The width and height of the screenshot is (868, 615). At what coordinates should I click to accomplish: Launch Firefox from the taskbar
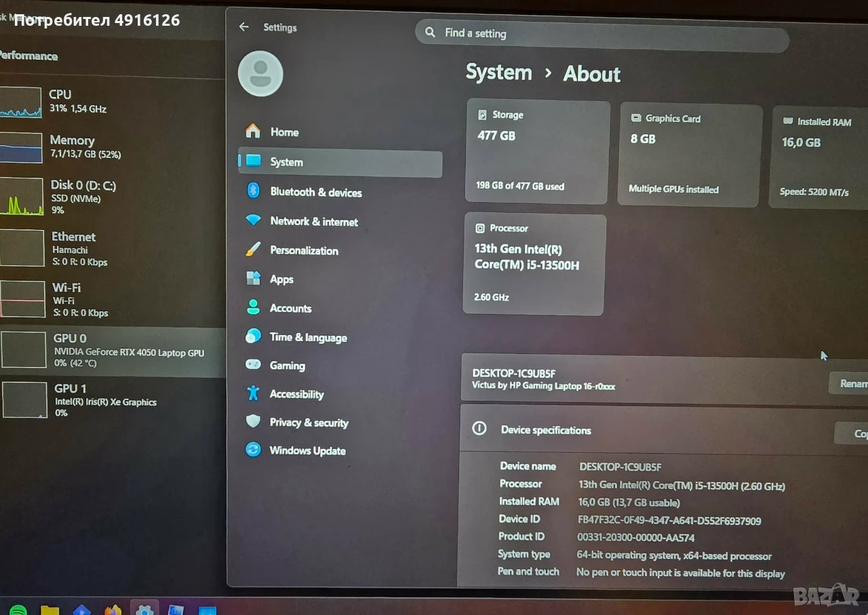point(113,610)
